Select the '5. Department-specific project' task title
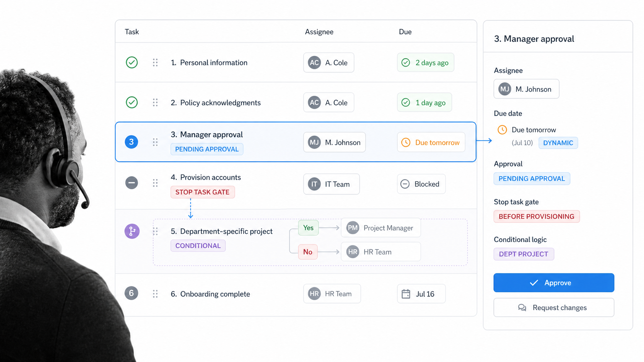The width and height of the screenshot is (644, 362). click(x=222, y=231)
